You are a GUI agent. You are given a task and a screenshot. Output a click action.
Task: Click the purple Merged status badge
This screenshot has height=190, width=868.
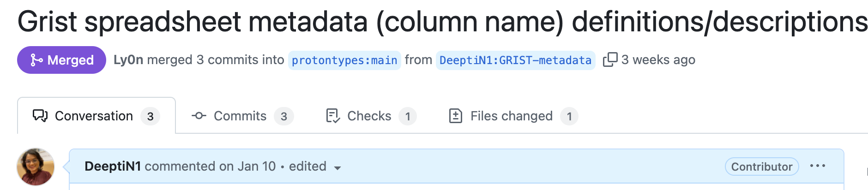(61, 60)
